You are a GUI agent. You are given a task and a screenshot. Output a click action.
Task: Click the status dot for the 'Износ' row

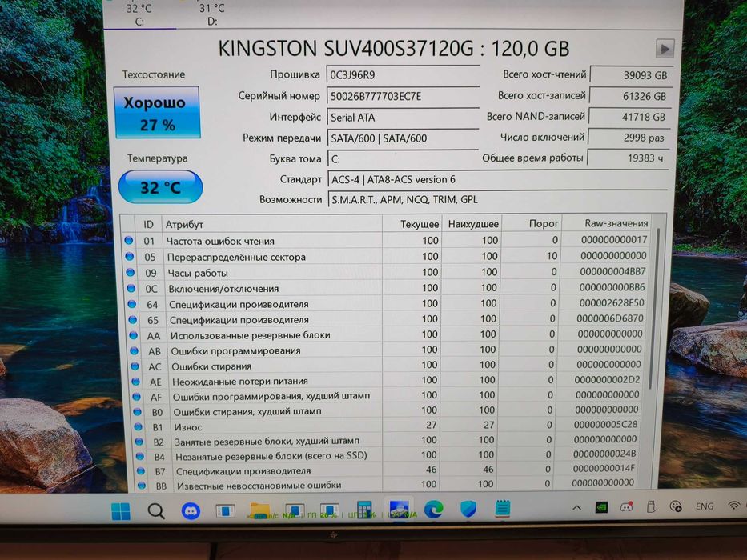(x=139, y=426)
